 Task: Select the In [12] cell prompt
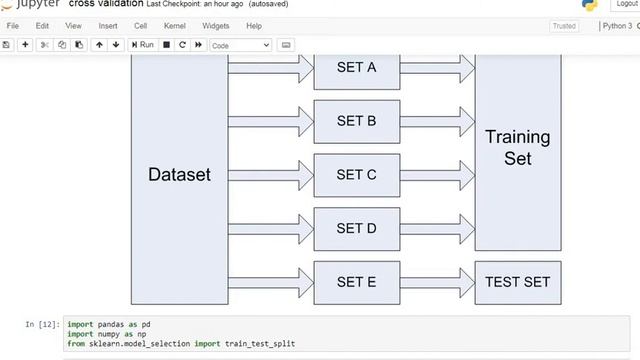click(x=42, y=324)
